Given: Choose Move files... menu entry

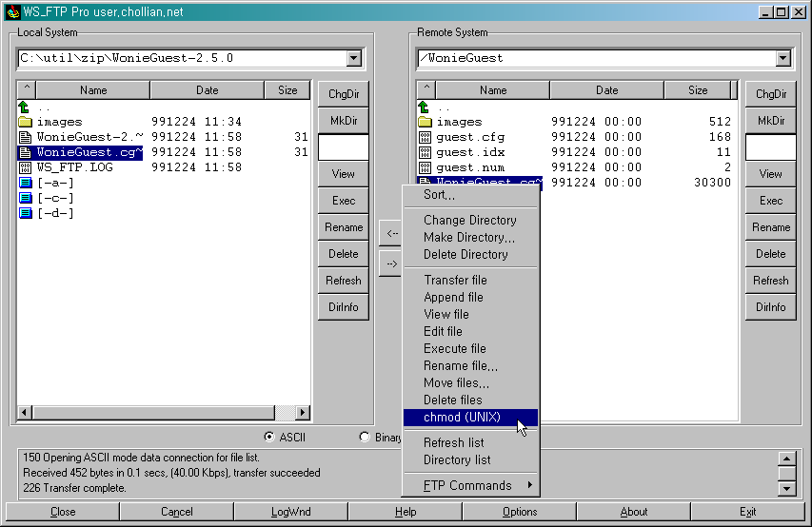Looking at the screenshot, I should click(471, 383).
